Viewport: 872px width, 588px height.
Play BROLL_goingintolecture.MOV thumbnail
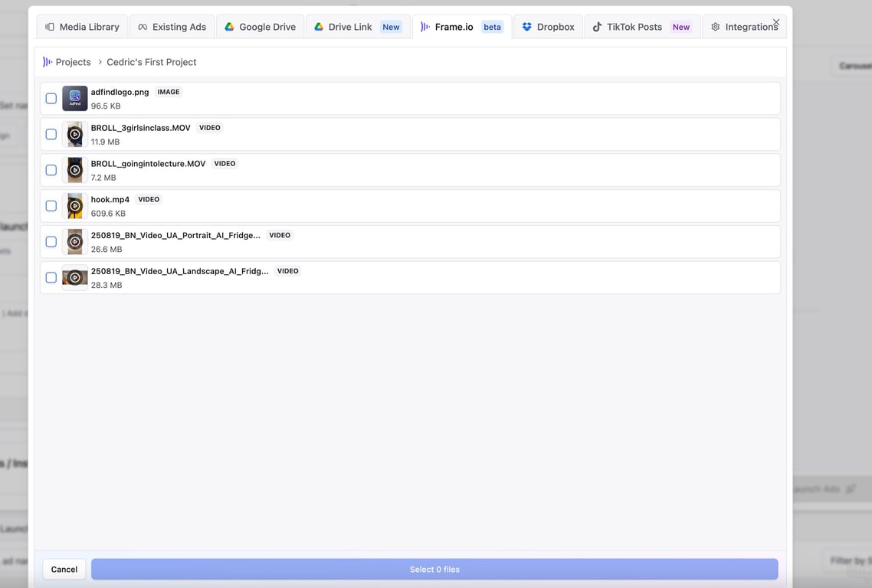coord(75,170)
